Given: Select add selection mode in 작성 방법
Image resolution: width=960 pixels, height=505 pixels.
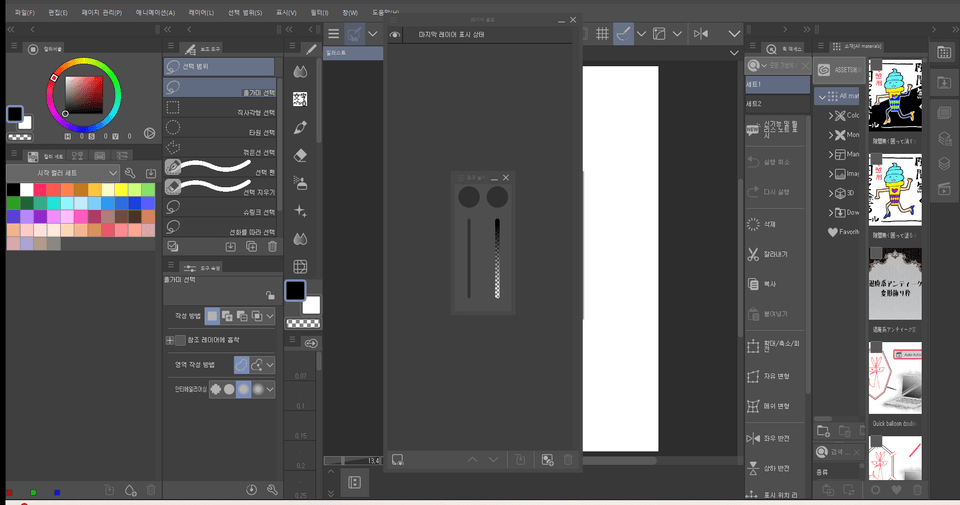Looking at the screenshot, I should click(x=227, y=316).
